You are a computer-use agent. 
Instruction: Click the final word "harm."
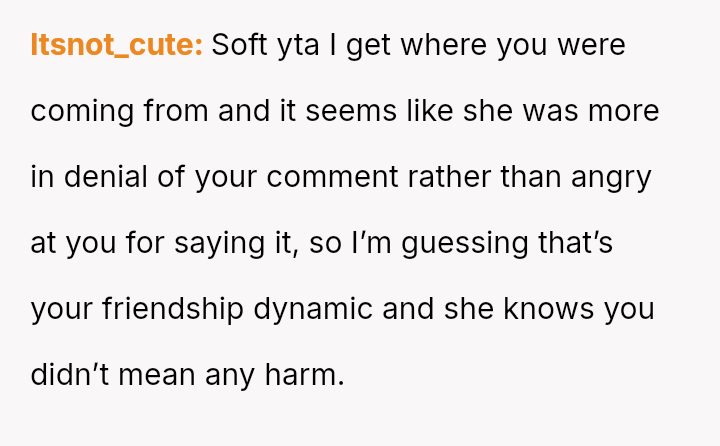tap(304, 375)
